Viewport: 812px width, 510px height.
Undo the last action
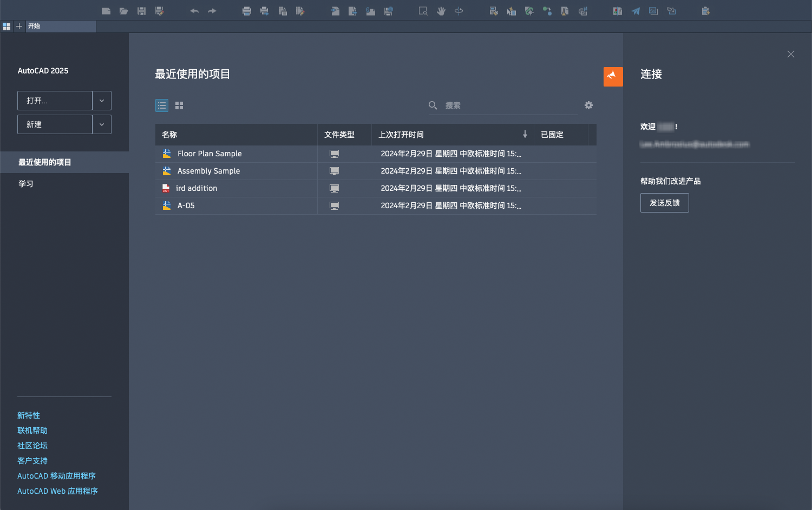pyautogui.click(x=194, y=11)
